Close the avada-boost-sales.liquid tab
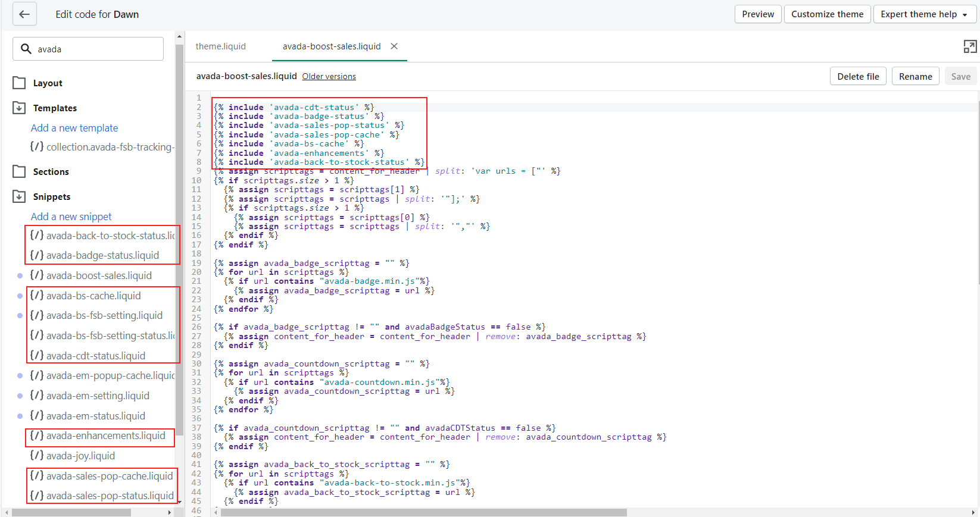 tap(394, 46)
